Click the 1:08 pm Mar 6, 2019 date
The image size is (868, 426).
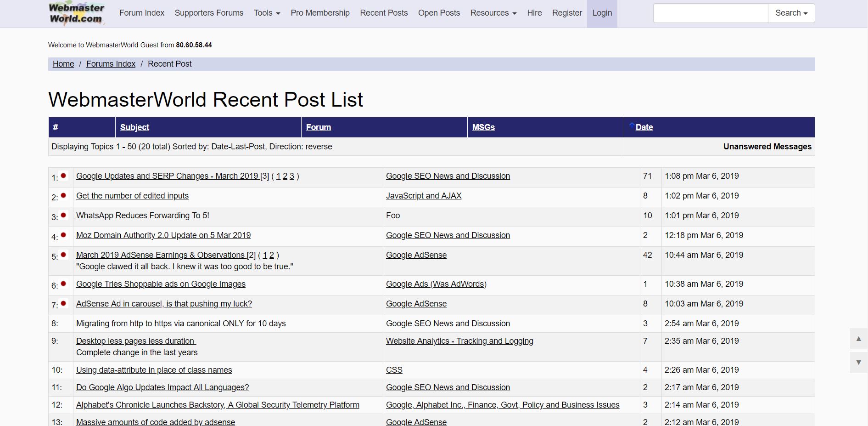(x=702, y=176)
